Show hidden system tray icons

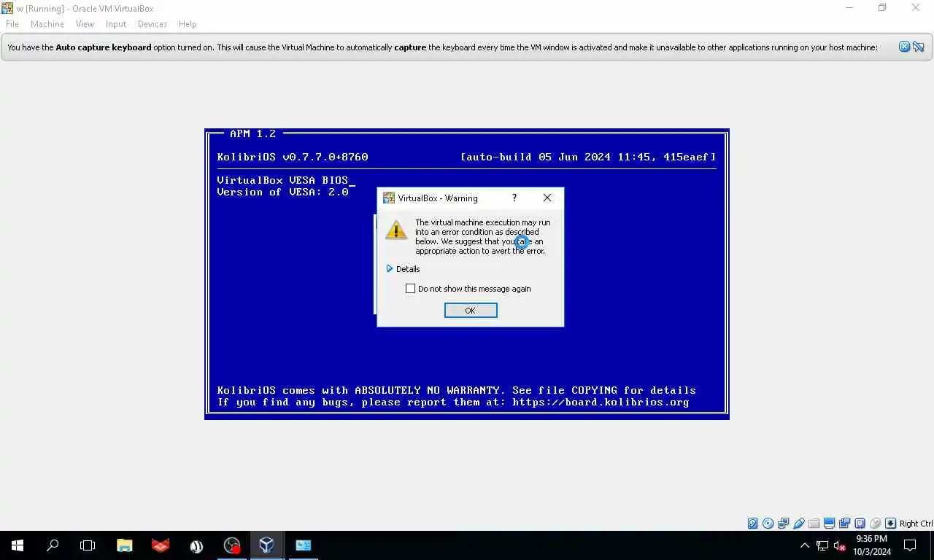click(x=805, y=545)
